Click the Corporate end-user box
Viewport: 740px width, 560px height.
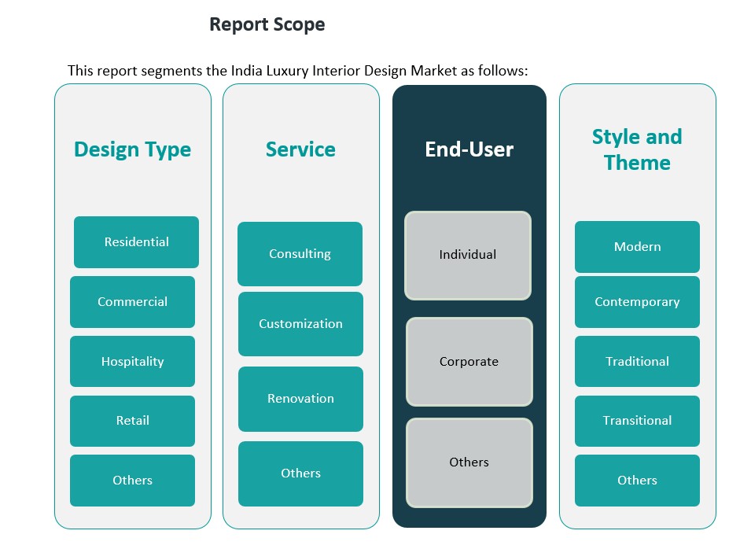(x=469, y=362)
